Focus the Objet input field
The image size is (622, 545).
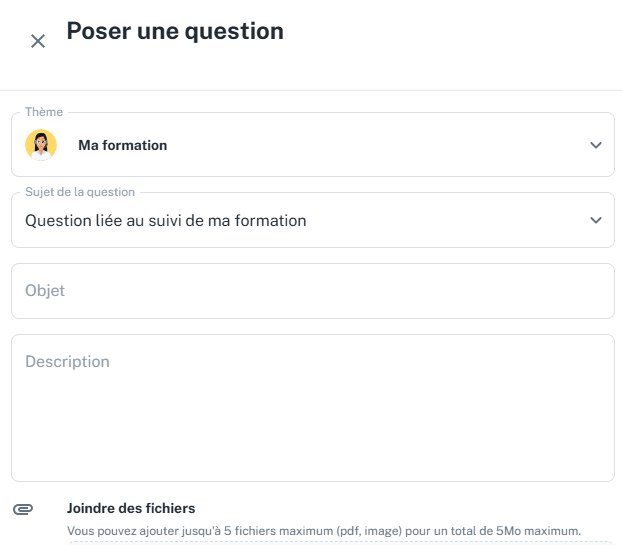point(312,291)
